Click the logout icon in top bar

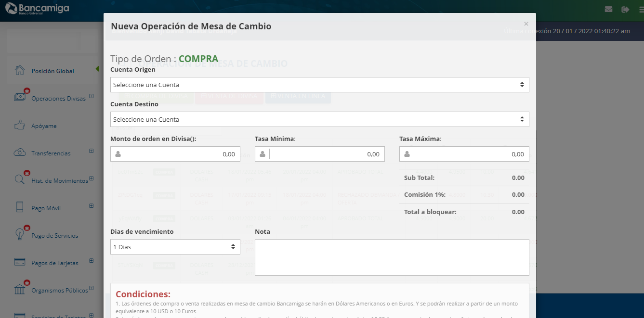625,9
